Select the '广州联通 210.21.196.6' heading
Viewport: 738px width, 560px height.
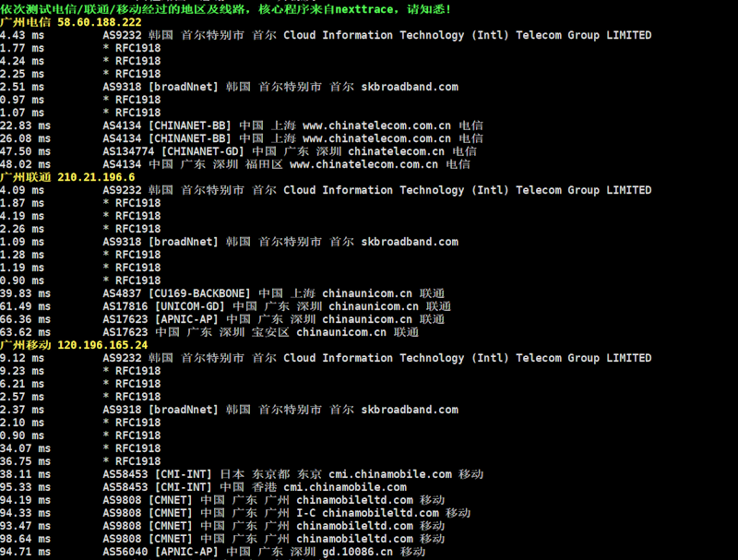(67, 177)
